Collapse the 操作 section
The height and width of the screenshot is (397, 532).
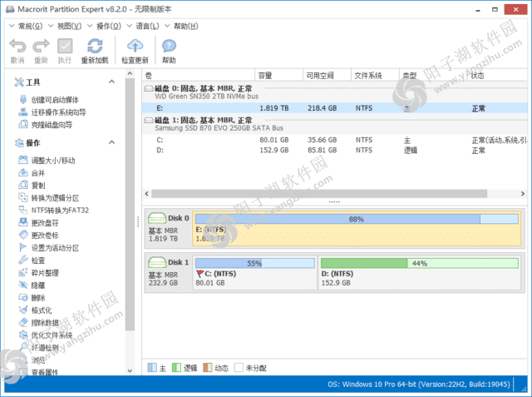click(111, 142)
